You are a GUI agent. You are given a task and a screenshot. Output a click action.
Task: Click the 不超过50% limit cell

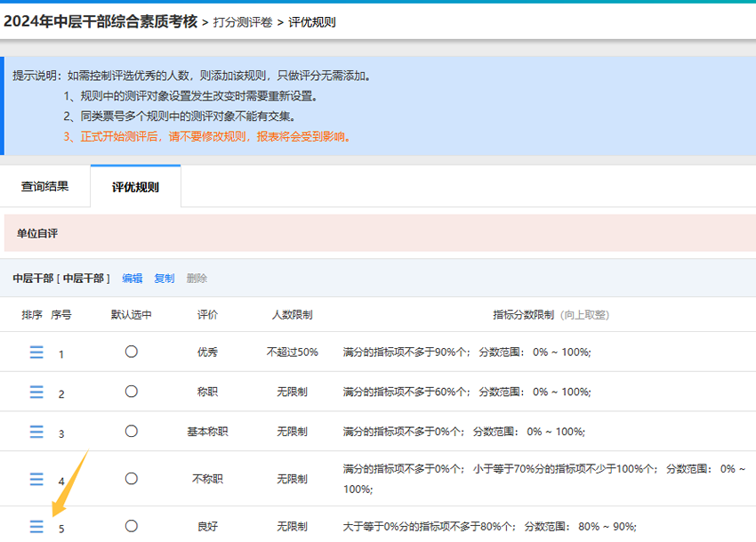pyautogui.click(x=293, y=352)
